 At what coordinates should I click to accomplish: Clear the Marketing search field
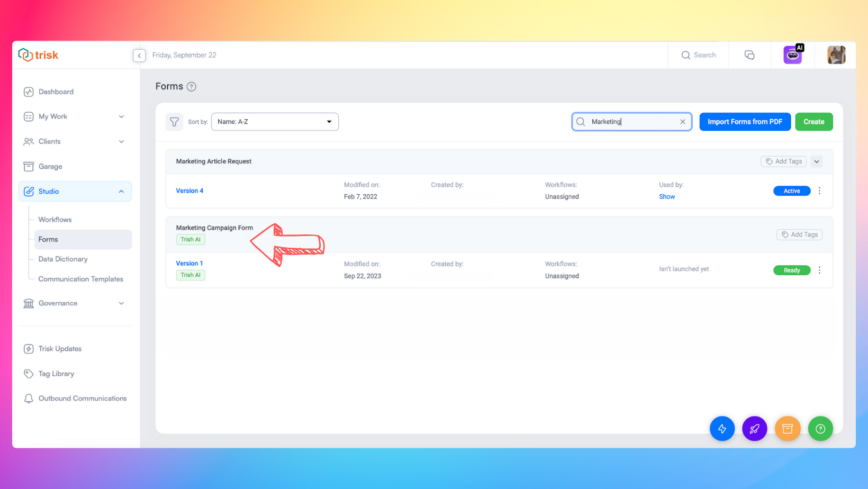point(683,122)
